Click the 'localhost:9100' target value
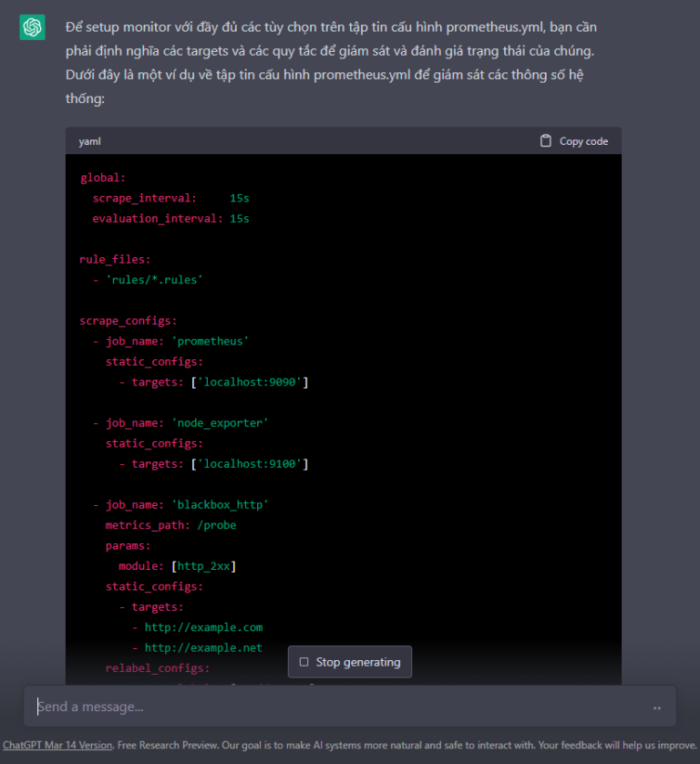Image resolution: width=700 pixels, height=764 pixels. pyautogui.click(x=250, y=464)
